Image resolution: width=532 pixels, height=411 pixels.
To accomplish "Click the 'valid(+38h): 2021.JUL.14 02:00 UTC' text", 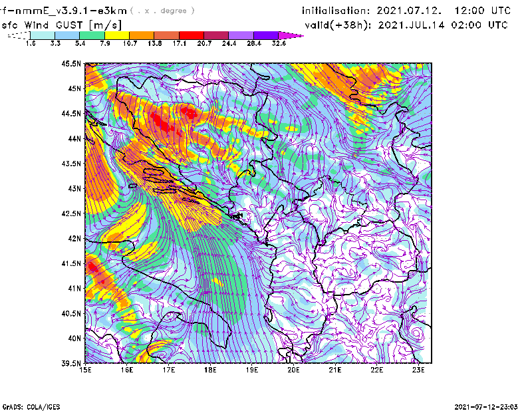I will (406, 25).
